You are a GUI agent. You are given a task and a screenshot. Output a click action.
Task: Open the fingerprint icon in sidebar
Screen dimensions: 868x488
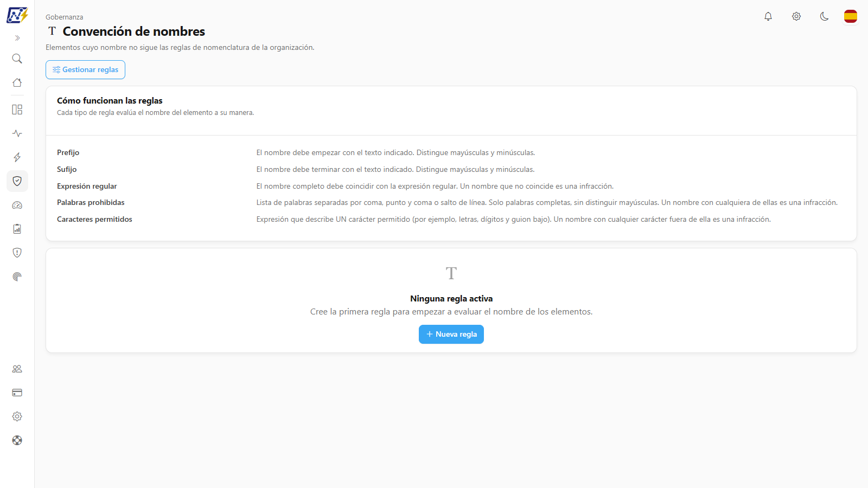(17, 277)
